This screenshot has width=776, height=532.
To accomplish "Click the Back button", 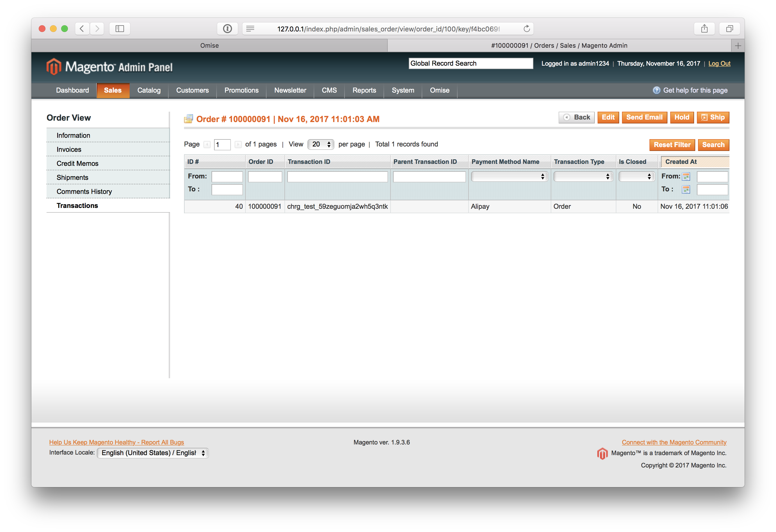I will 577,117.
